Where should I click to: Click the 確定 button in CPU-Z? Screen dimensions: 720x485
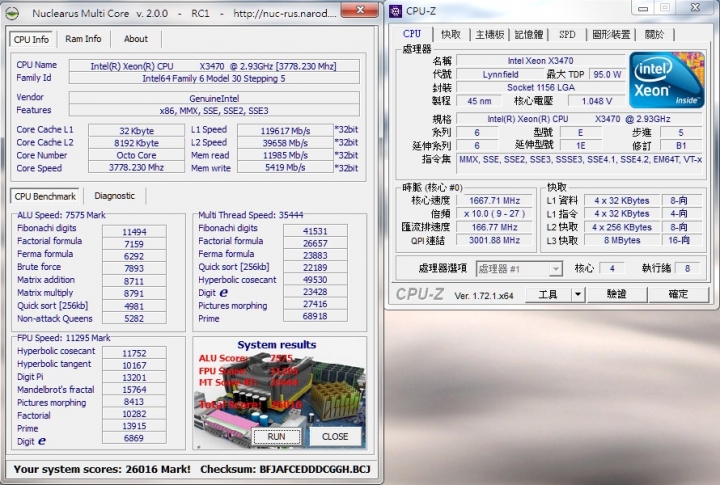click(x=678, y=294)
